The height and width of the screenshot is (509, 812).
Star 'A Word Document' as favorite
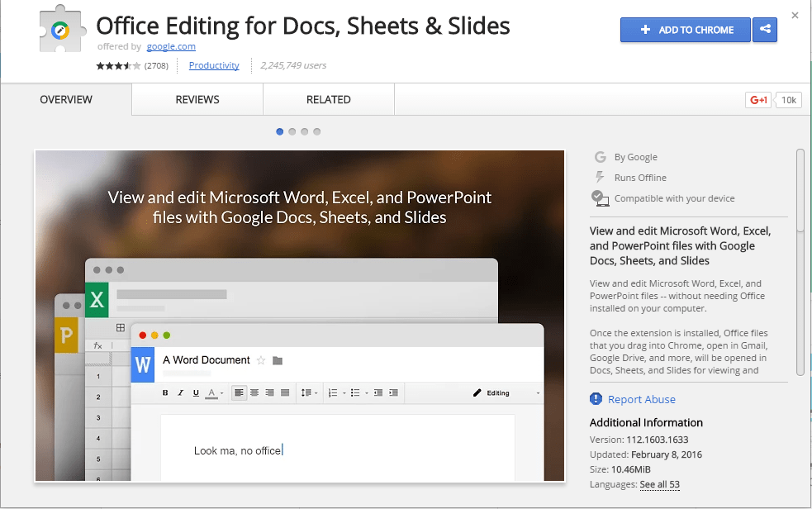pyautogui.click(x=261, y=360)
